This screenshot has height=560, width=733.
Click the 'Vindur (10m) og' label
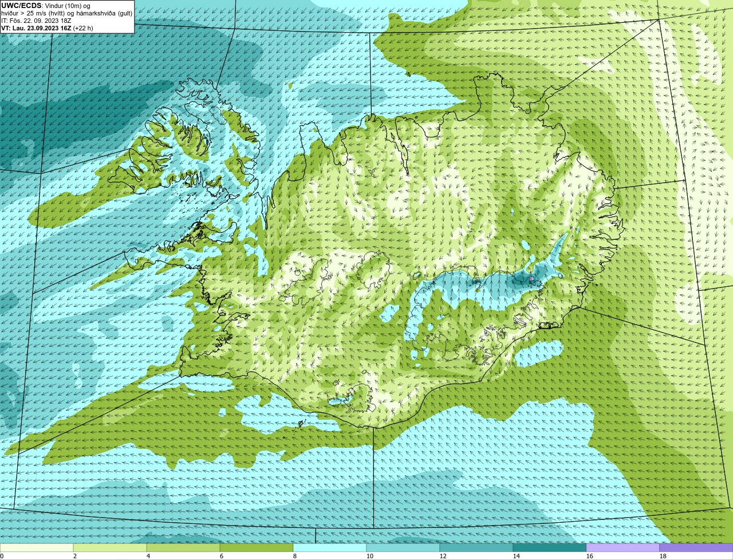(x=67, y=6)
